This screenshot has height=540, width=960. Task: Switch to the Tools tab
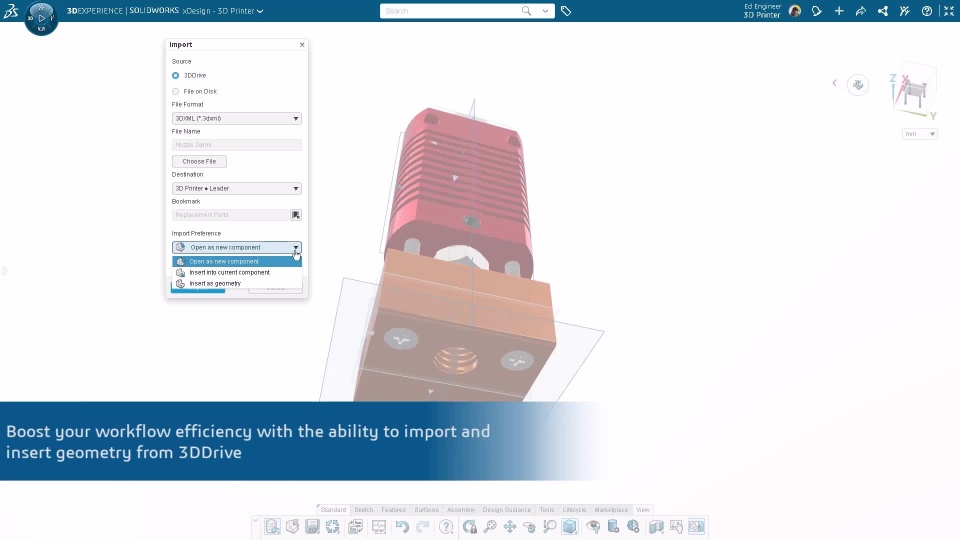coord(547,509)
